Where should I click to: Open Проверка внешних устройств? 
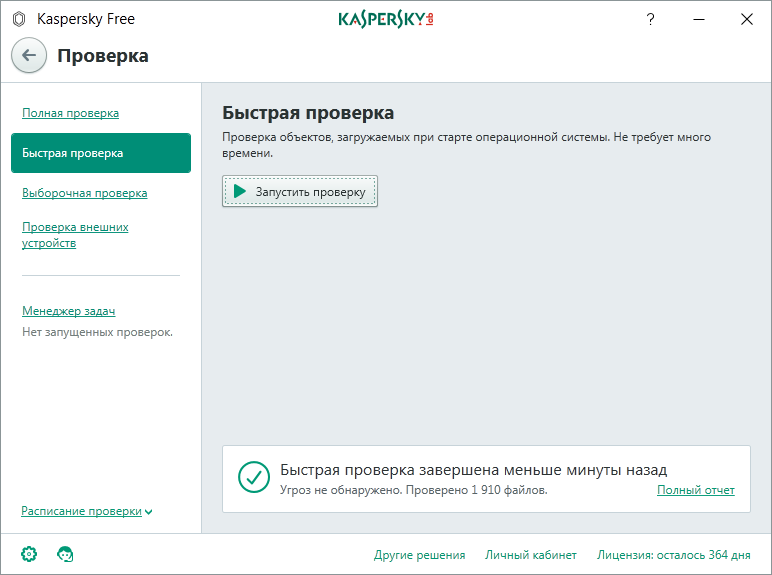tap(75, 235)
